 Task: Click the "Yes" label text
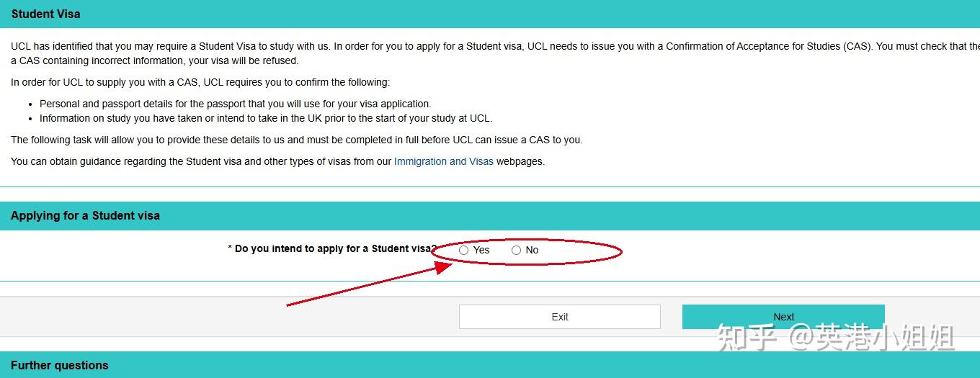coord(481,250)
